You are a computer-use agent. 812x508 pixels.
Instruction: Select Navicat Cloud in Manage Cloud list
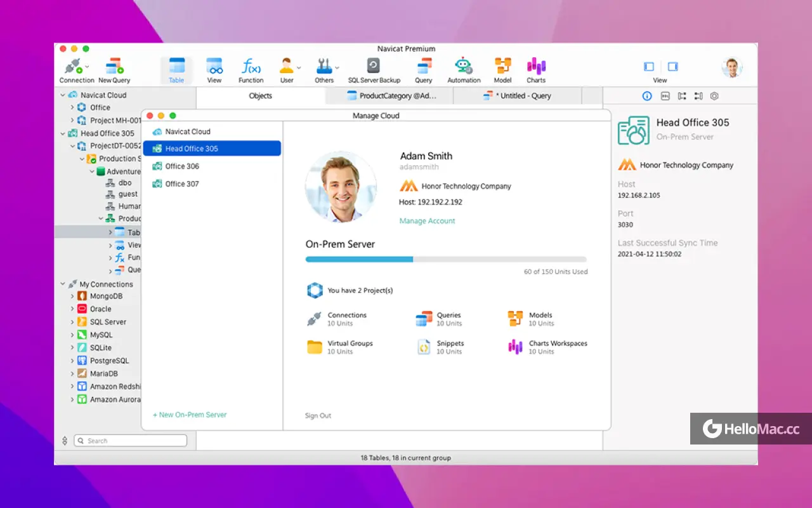[212, 131]
